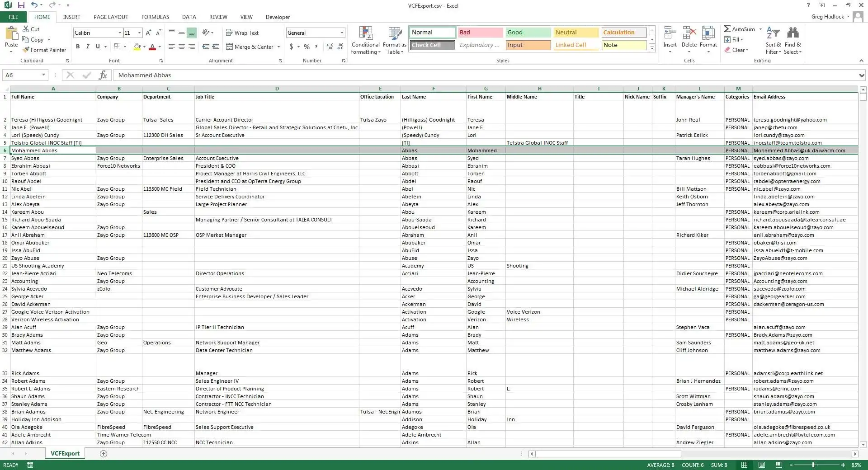Open the PAGE LAYOUT ribbon tab
This screenshot has height=470, width=868.
pos(111,17)
